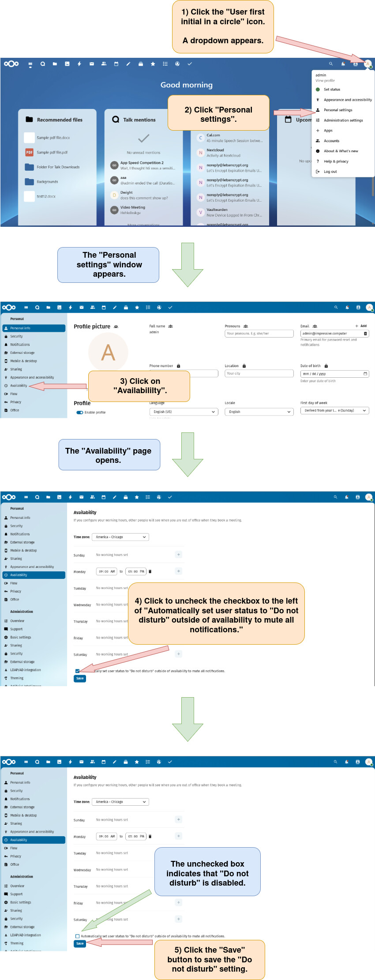Image resolution: width=375 pixels, height=980 pixels.
Task: Click the plus icon beside Apps
Action: 318,131
